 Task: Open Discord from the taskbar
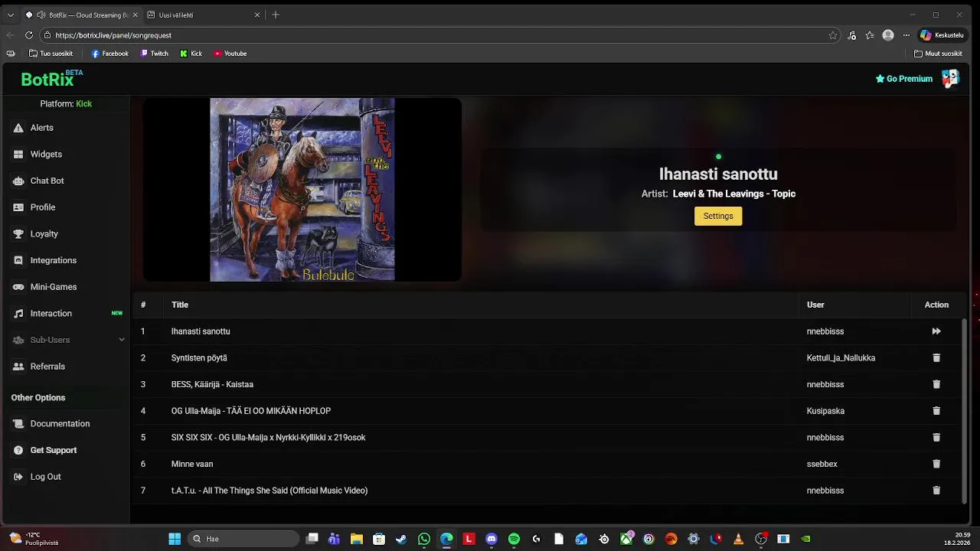[x=492, y=539]
